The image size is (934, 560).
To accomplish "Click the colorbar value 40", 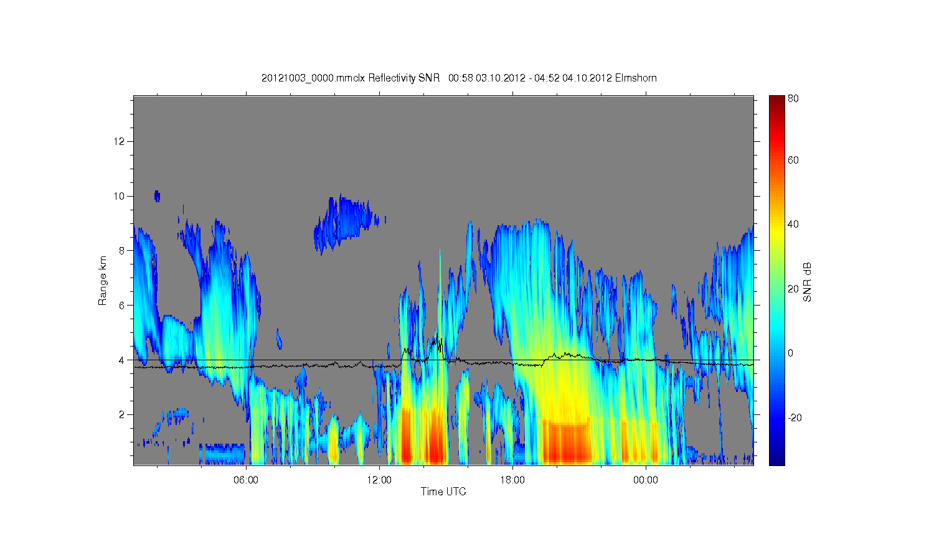I will click(x=793, y=224).
